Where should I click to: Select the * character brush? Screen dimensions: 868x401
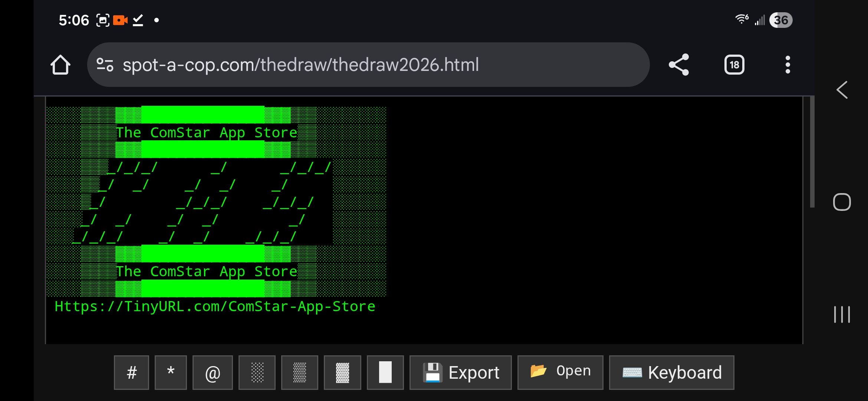click(x=170, y=372)
